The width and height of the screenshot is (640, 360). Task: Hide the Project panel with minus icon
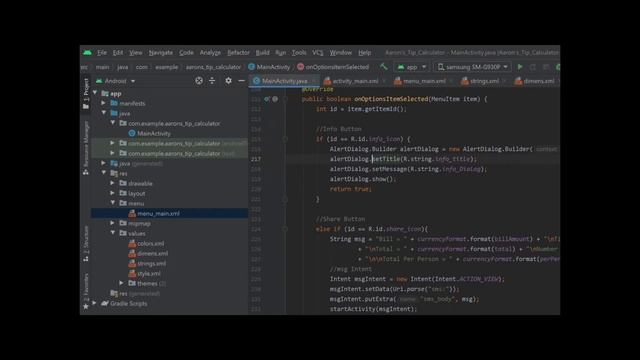pos(241,81)
